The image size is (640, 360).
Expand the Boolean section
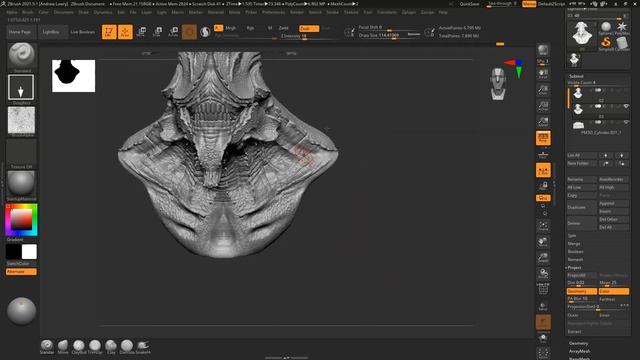point(575,251)
